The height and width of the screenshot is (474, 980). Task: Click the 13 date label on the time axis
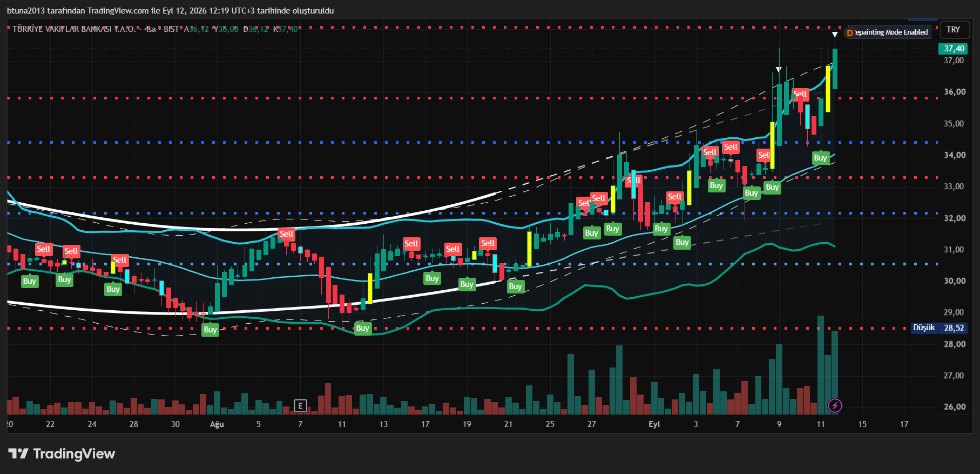coord(383,424)
